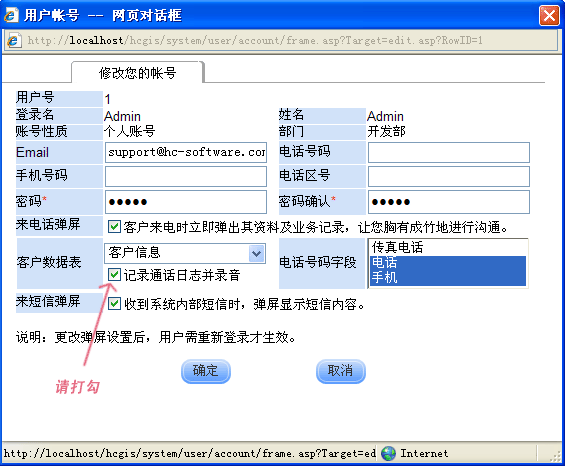Screen dimensions: 565x466
Task: Close the 用户帐号 dialog window
Action: click(549, 15)
